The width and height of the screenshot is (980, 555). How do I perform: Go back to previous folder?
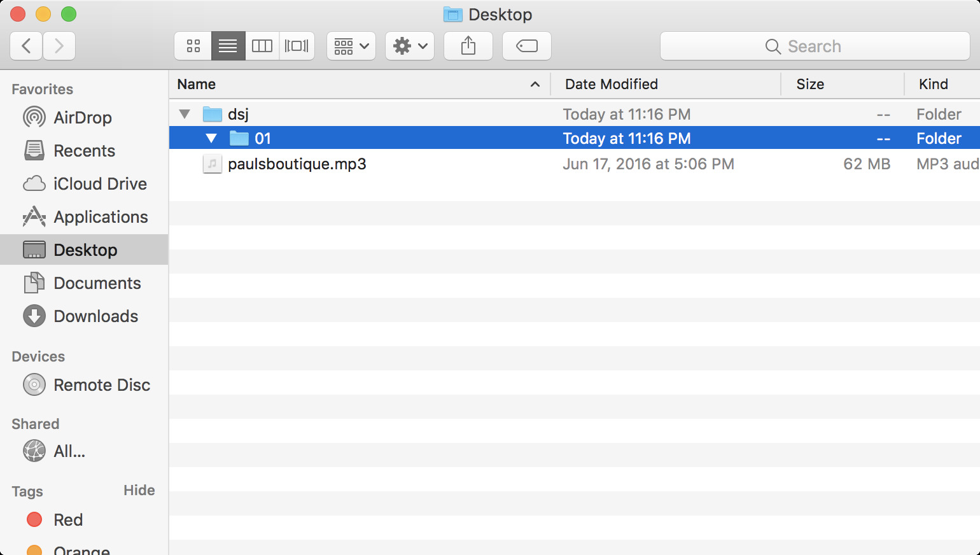coord(27,46)
